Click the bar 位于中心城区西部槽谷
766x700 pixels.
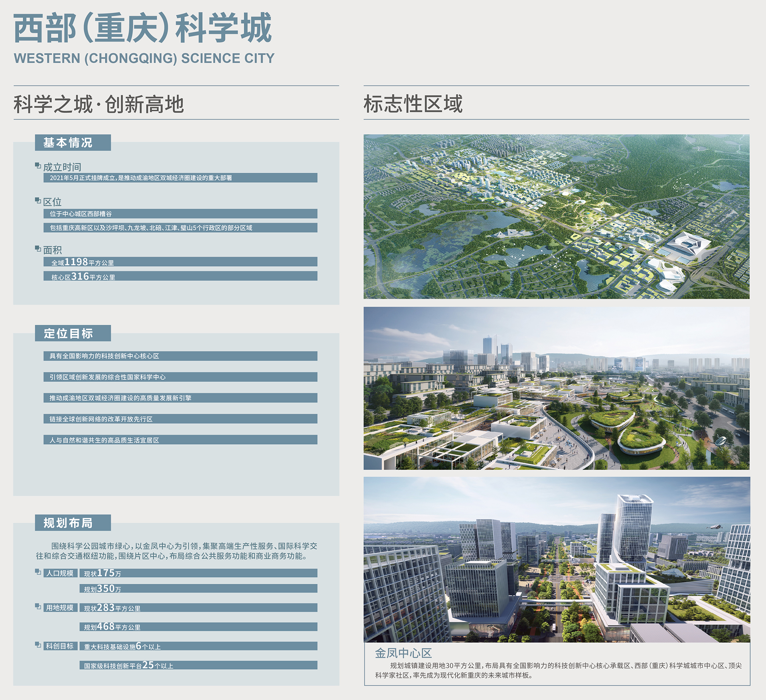pos(180,214)
